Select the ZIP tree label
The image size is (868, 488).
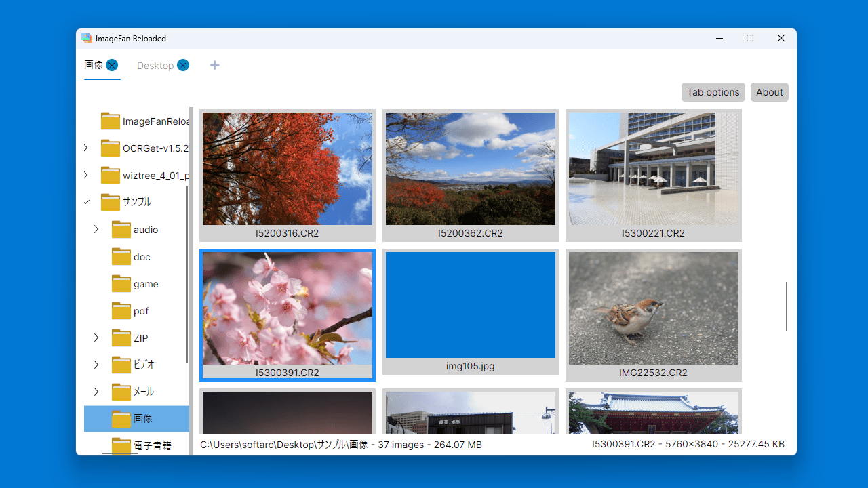[140, 338]
